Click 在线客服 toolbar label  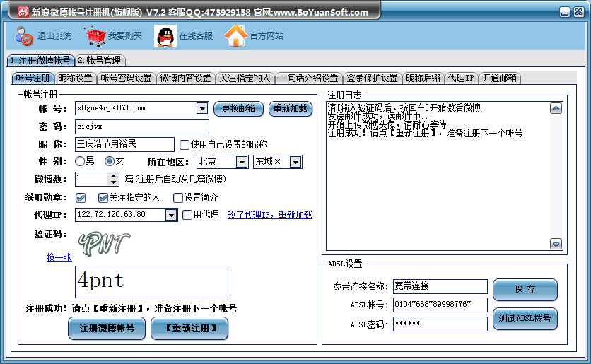196,36
